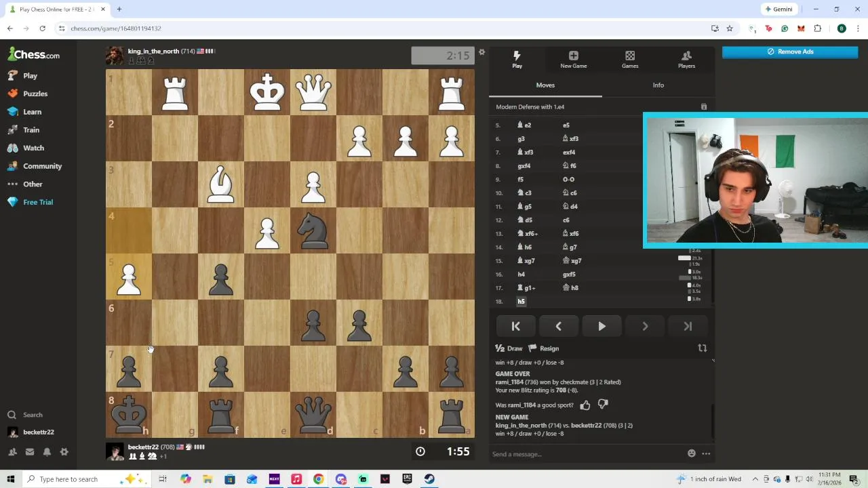Open Epic Games from taskbar

click(x=407, y=479)
